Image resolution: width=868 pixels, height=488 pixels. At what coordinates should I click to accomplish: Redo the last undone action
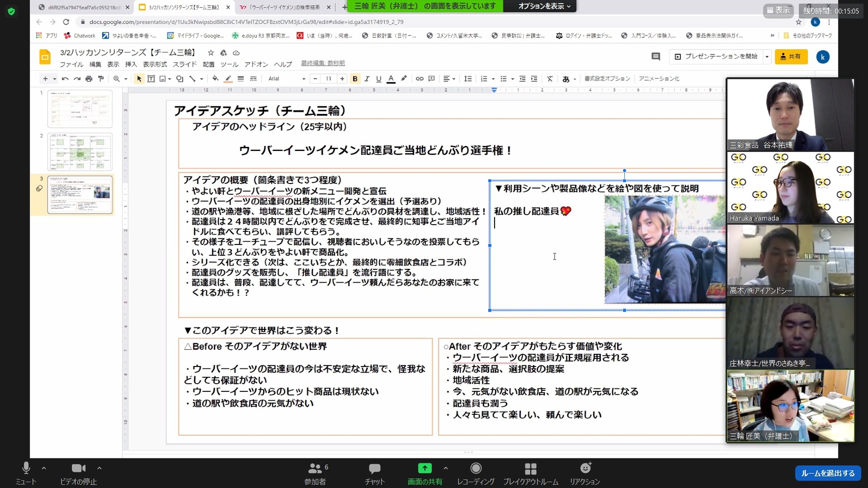[77, 79]
